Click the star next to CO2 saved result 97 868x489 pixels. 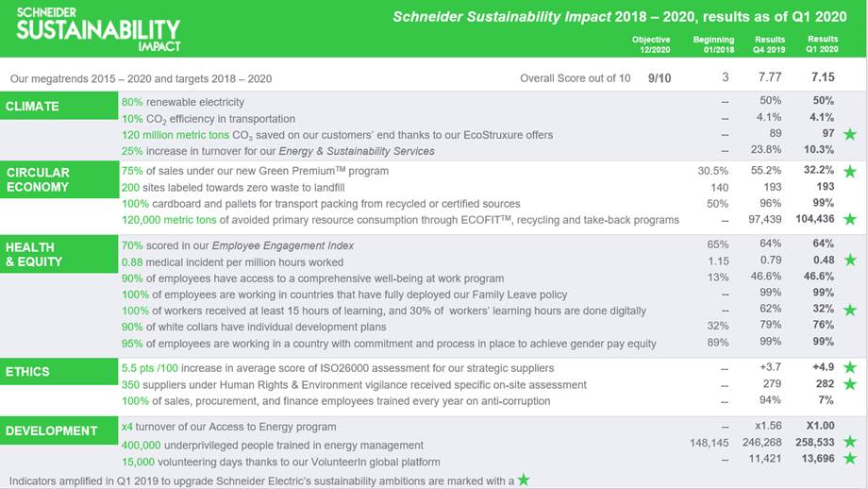849,134
